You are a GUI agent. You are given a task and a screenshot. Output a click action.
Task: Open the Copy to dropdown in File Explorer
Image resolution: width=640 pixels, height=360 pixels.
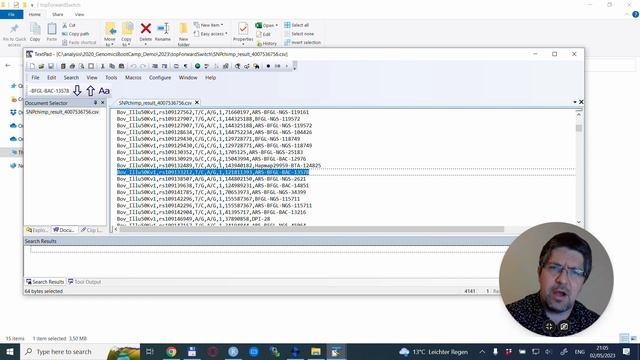127,34
